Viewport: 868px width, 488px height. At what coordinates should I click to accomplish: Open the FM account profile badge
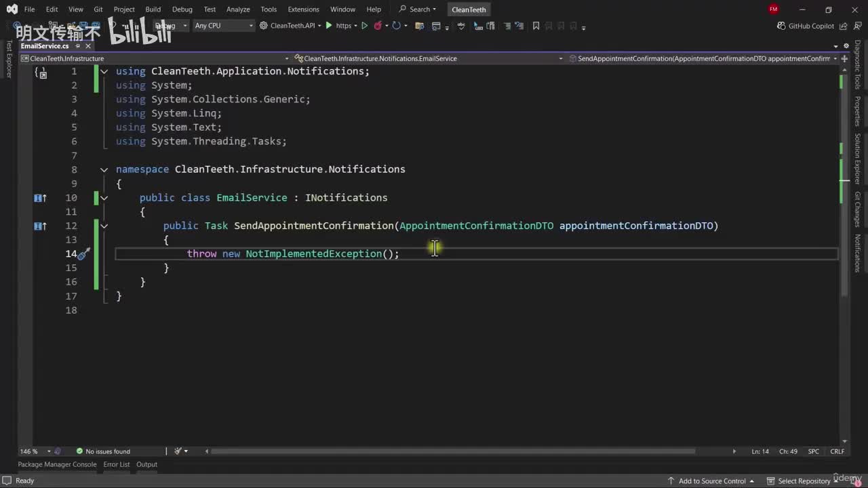point(773,9)
